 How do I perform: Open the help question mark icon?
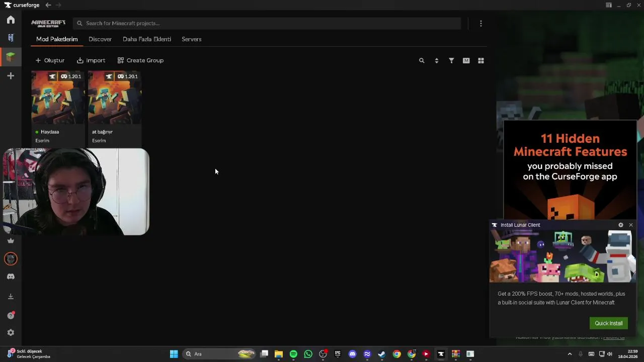[11, 315]
